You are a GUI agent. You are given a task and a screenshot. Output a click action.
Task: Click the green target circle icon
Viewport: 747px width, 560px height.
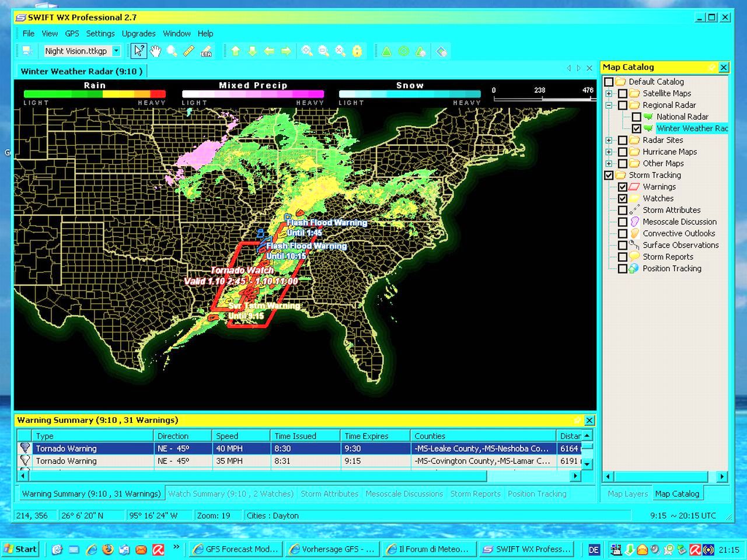(x=403, y=51)
